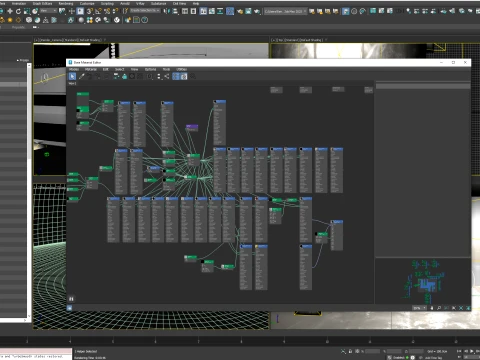Viewport: 480px width, 360px height.
Task: Open the zoom percentage dropdown in Slate
Action: (419, 308)
